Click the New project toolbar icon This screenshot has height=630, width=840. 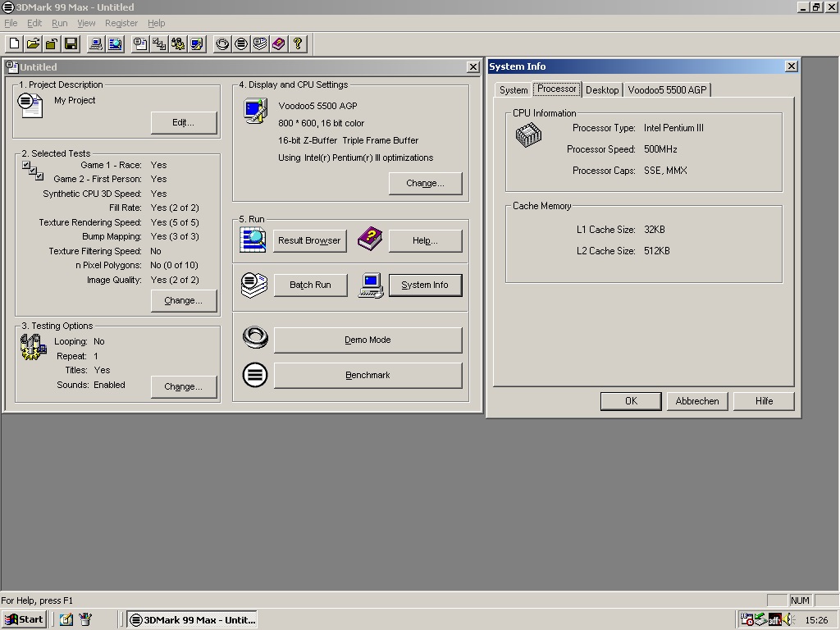coord(14,43)
